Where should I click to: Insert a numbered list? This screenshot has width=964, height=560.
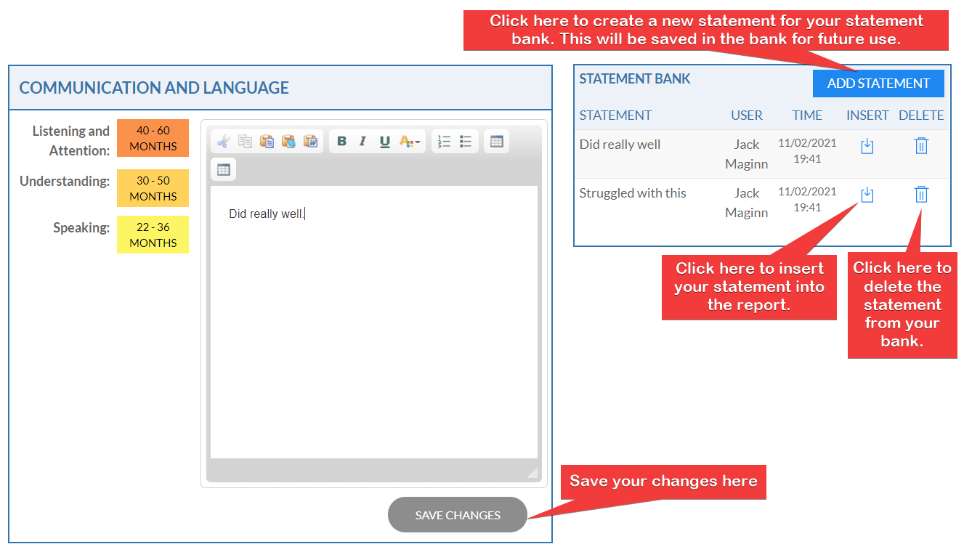click(445, 142)
